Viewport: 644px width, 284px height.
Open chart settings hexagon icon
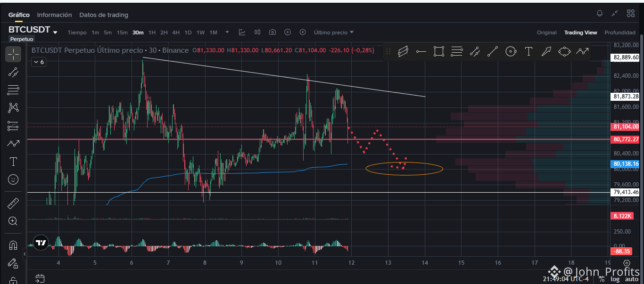(x=303, y=32)
